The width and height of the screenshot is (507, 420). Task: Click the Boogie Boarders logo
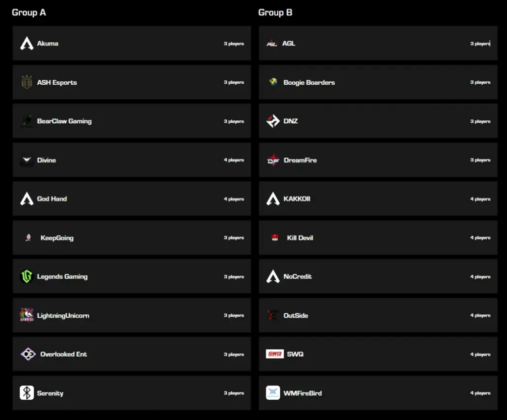coord(273,82)
